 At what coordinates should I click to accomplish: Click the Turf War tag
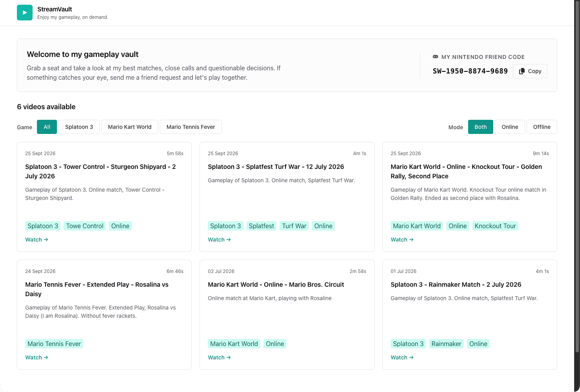coord(294,226)
